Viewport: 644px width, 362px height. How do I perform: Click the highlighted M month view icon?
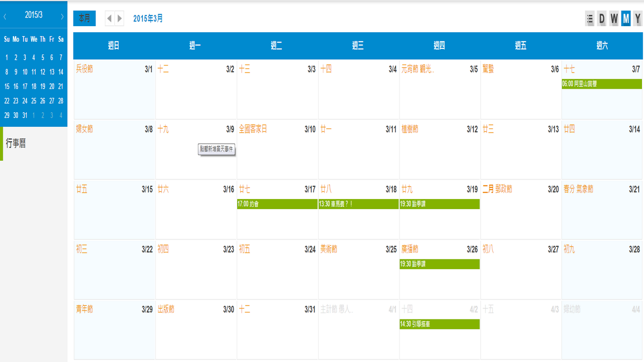click(625, 19)
